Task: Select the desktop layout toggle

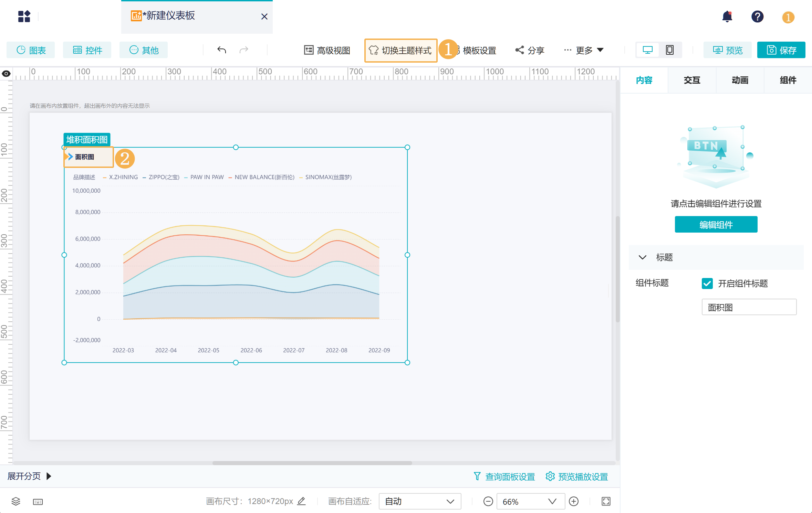Action: (647, 50)
